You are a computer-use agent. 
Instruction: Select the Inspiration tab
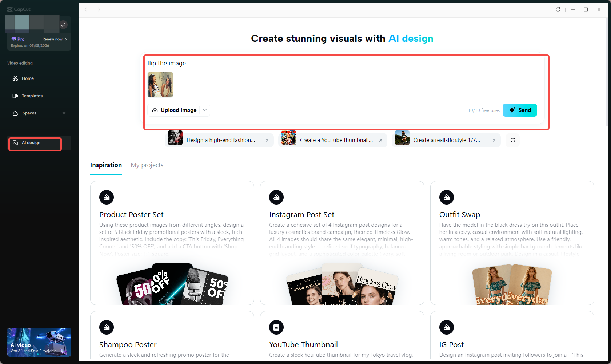click(106, 165)
